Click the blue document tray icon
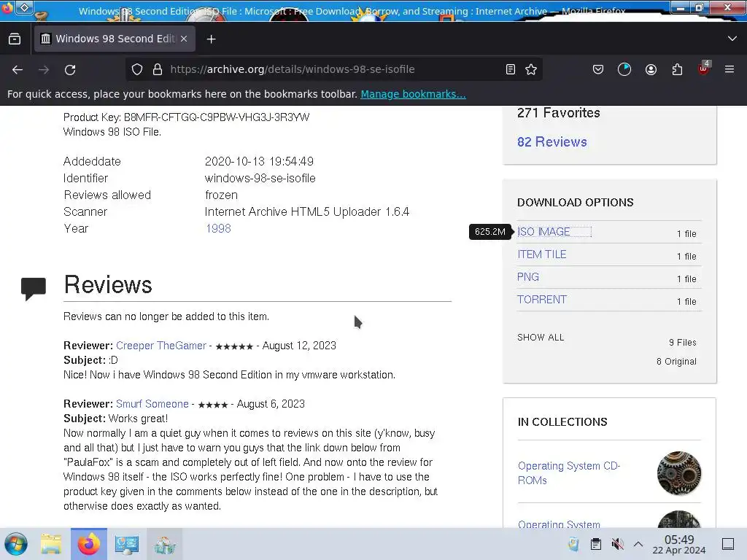The width and height of the screenshot is (747, 560). click(x=573, y=544)
